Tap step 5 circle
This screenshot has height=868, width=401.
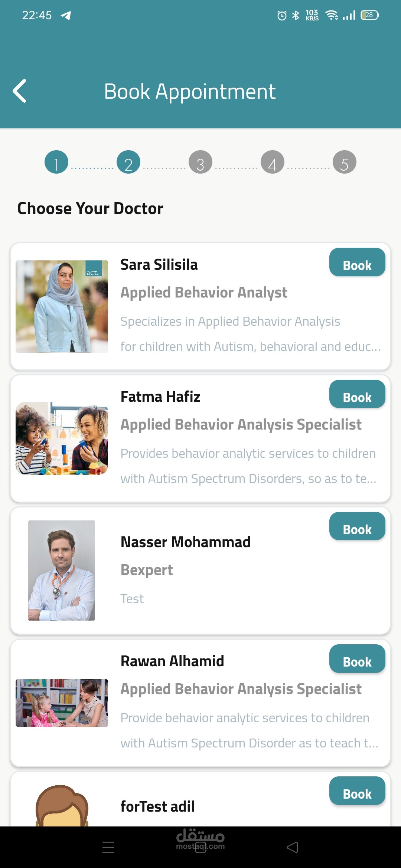pos(345,162)
